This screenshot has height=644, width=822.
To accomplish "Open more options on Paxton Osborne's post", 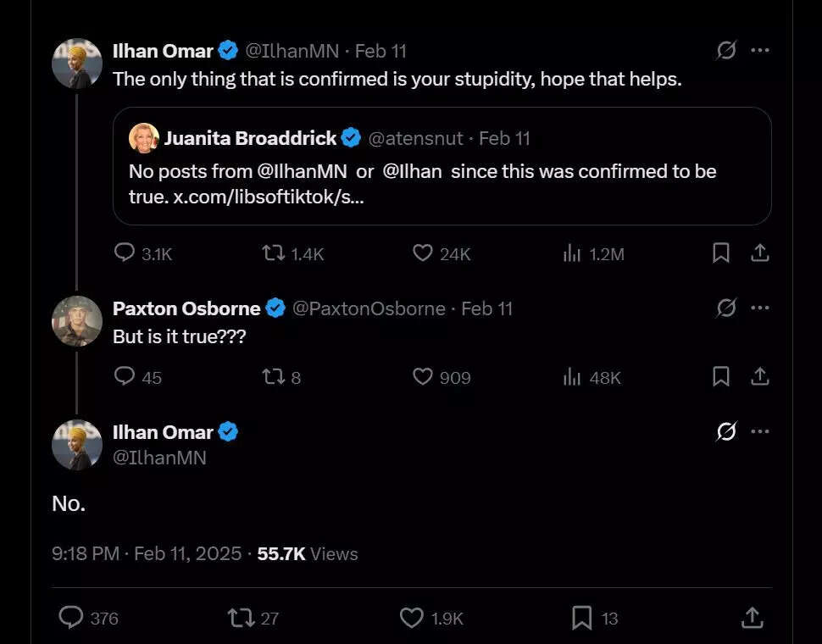I will click(760, 308).
